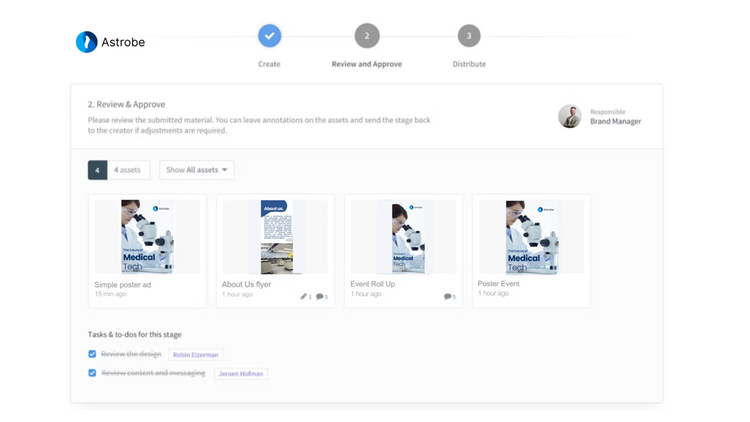Open the Show All assets dropdown
Screen dimensions: 750x422
197,170
